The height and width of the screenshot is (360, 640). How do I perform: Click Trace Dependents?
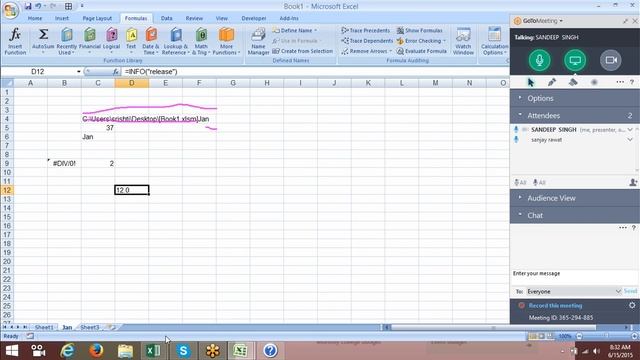pyautogui.click(x=367, y=41)
